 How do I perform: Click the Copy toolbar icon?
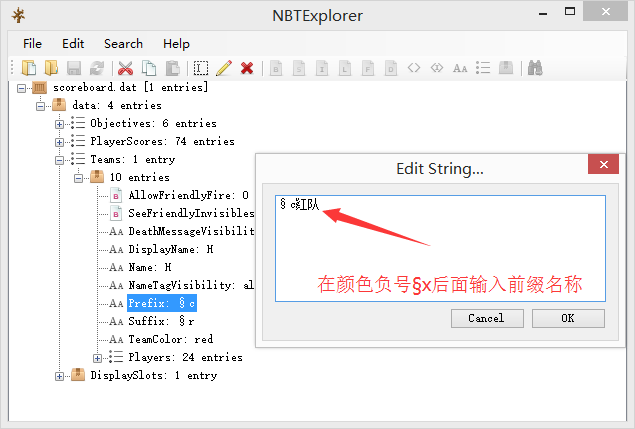tap(149, 68)
